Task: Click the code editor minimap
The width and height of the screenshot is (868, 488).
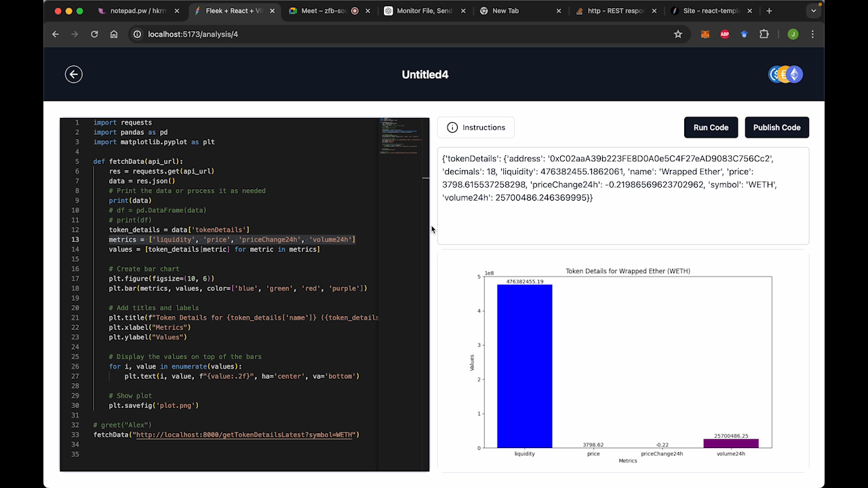Action: coord(400,136)
